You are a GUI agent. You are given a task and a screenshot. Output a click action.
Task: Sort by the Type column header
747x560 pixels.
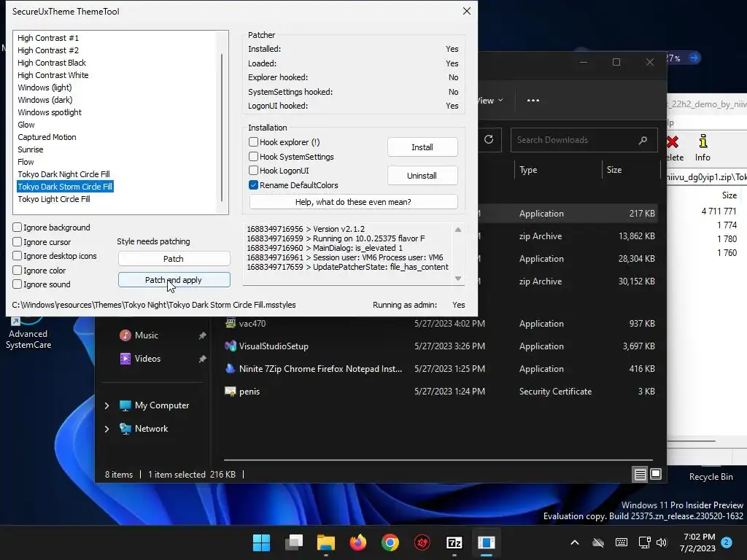[x=528, y=170]
